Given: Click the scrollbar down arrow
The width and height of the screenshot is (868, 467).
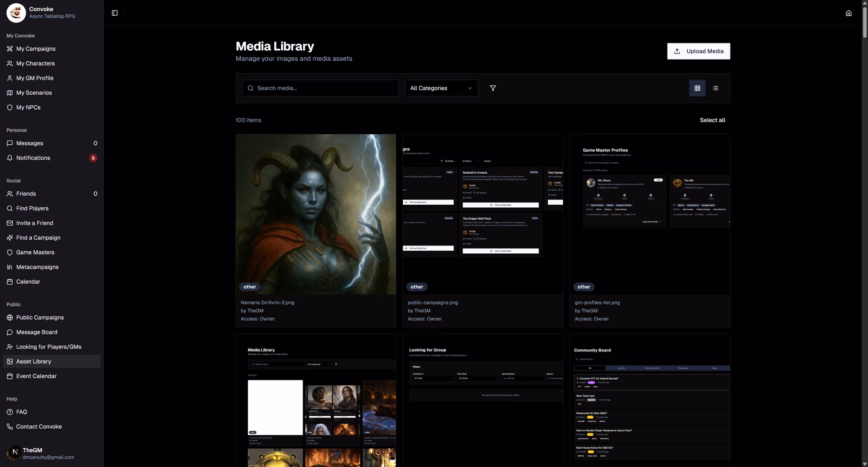Looking at the screenshot, I should click(x=865, y=464).
